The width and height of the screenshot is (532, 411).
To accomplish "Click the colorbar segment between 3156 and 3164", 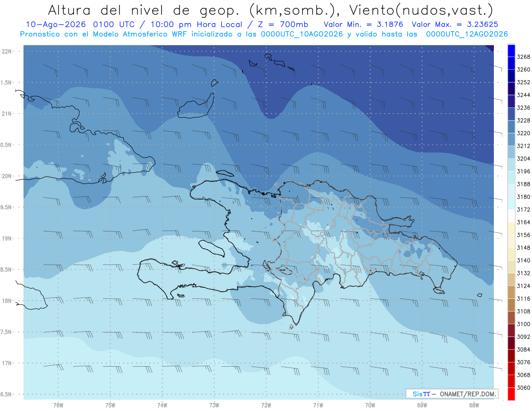I will [x=511, y=228].
